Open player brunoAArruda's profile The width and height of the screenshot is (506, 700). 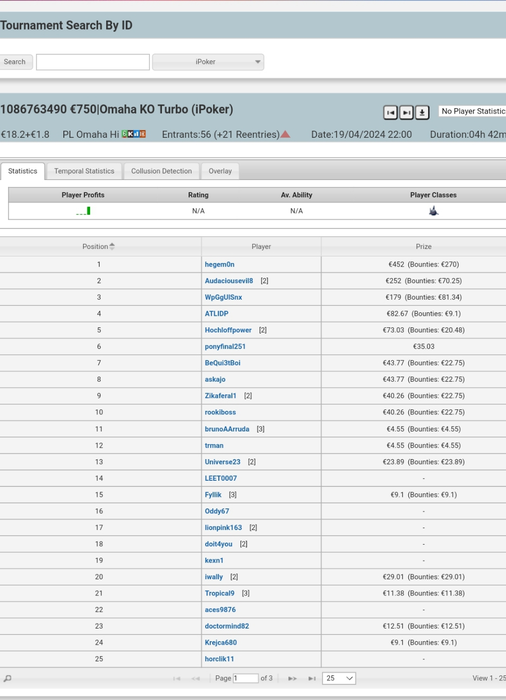coord(227,429)
